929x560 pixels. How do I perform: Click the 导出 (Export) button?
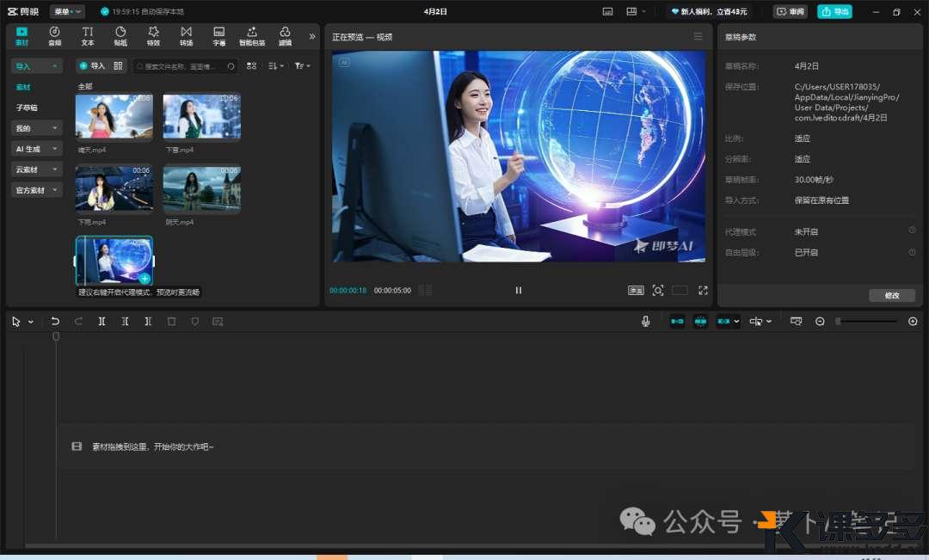(834, 11)
